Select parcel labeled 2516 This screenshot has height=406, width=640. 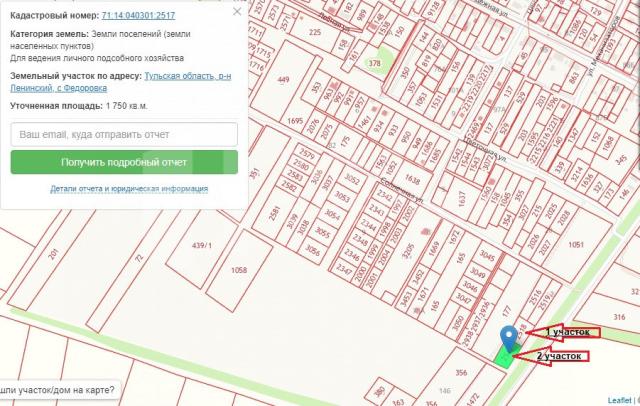[535, 297]
